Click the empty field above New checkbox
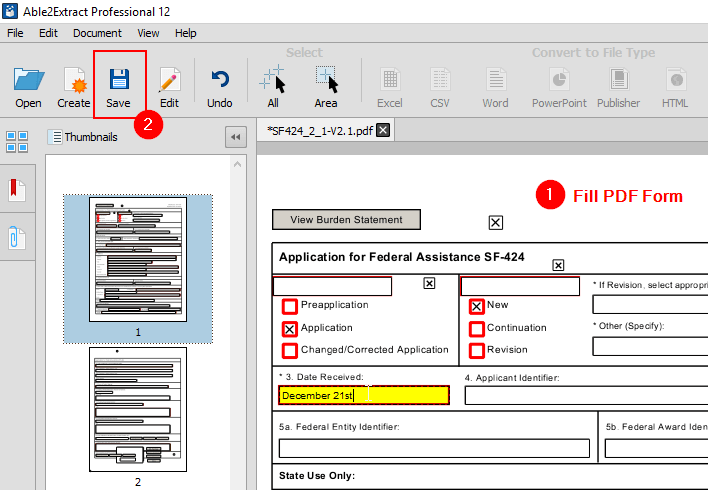 coord(520,286)
